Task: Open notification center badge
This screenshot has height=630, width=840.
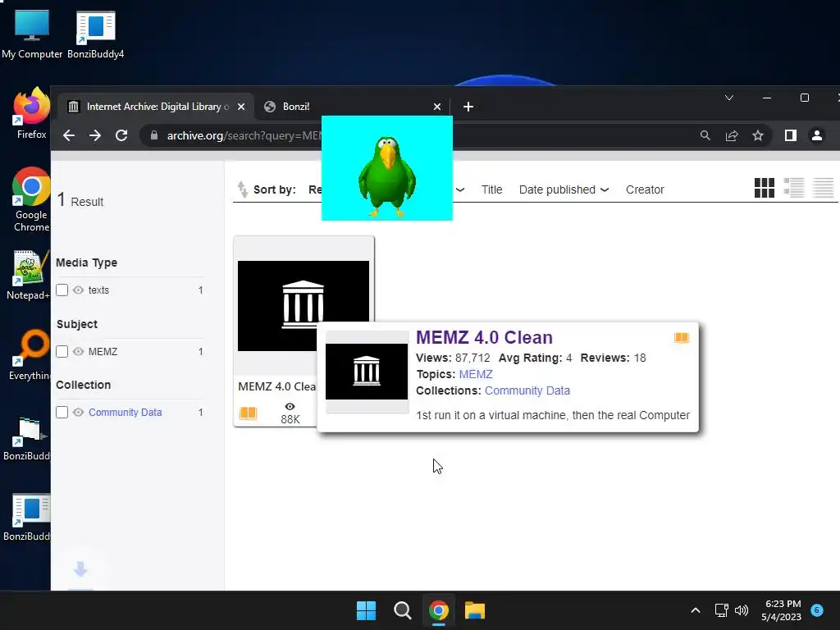Action: tap(817, 609)
